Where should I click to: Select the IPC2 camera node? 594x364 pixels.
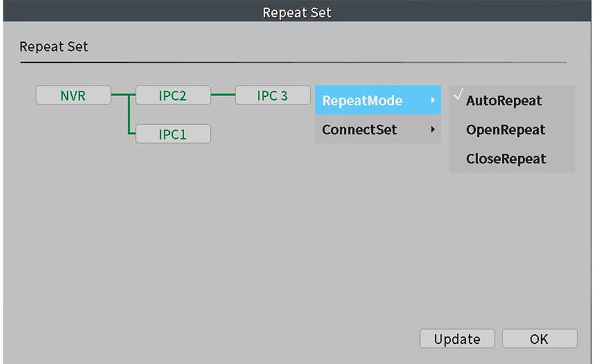point(173,95)
